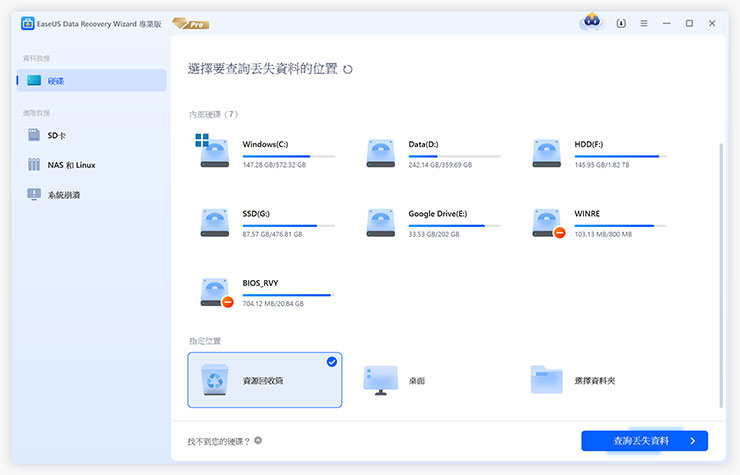Screen dimensions: 740x475
Task: Click the 87.57 GB/476.81 GB size text
Action: [x=272, y=234]
